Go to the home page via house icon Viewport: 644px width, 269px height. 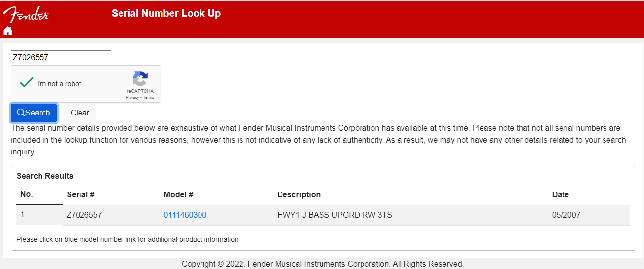coord(8,31)
